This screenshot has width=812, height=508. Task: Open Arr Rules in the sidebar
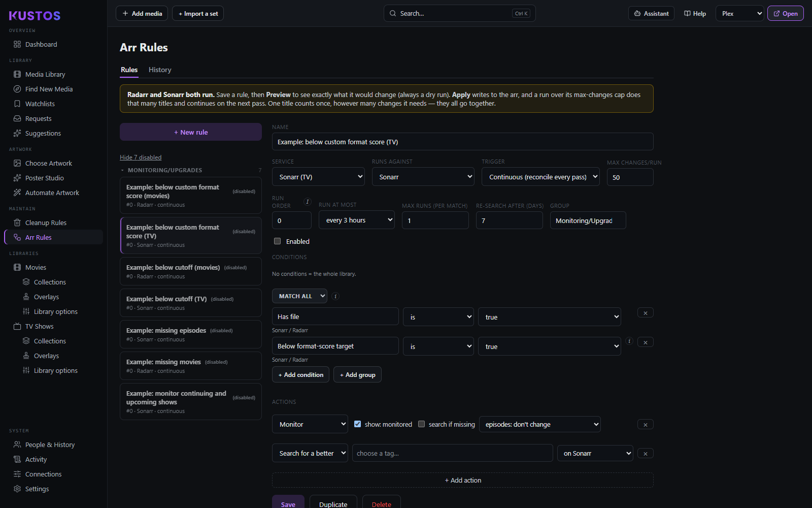(x=53, y=237)
